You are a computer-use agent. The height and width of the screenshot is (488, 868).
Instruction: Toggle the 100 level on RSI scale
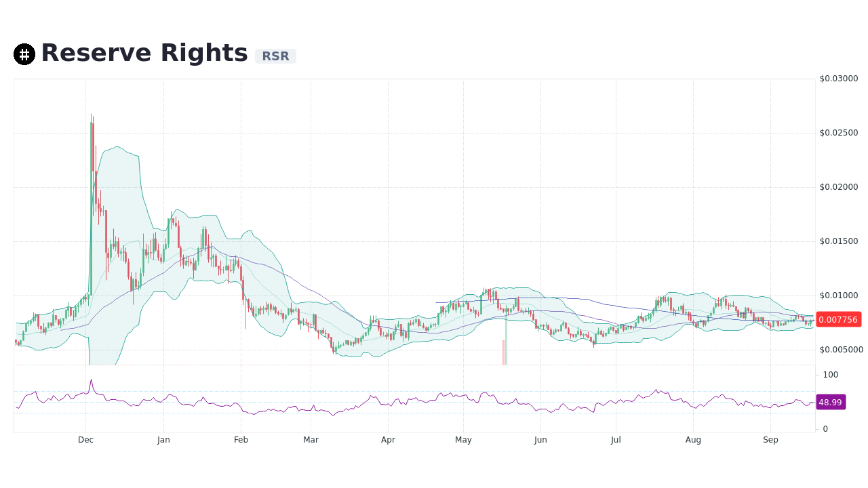pos(830,375)
